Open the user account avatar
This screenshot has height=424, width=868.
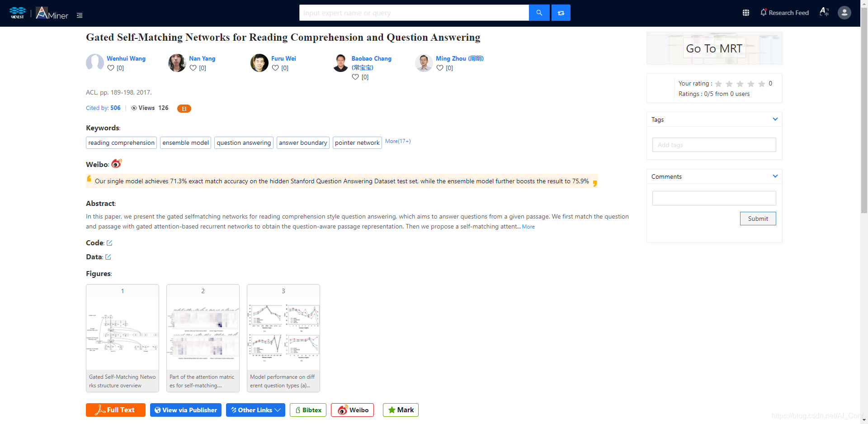pos(844,13)
